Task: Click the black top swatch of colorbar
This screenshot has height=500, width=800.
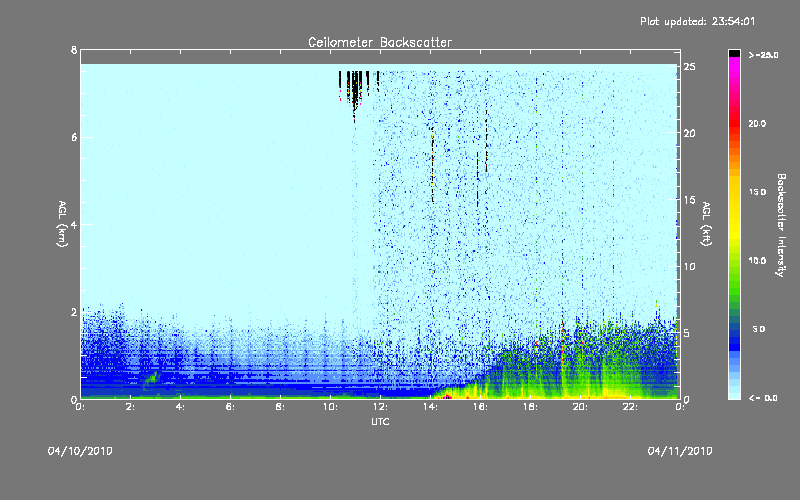Action: point(734,53)
